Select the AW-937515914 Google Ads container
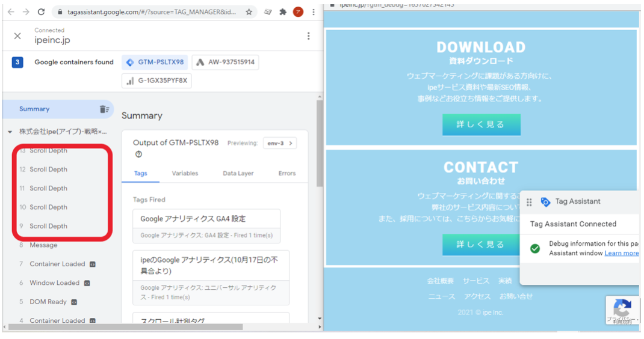Viewport: 644px width, 339px height. [x=225, y=62]
